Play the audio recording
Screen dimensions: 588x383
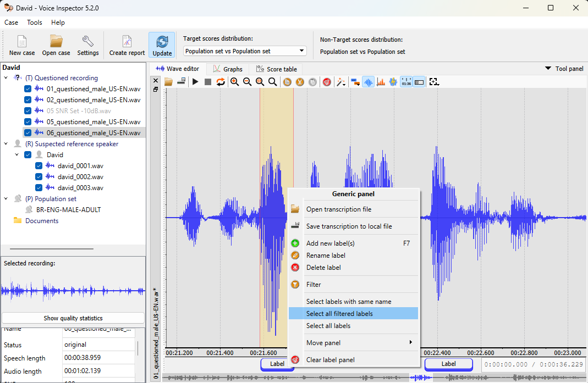click(x=195, y=82)
